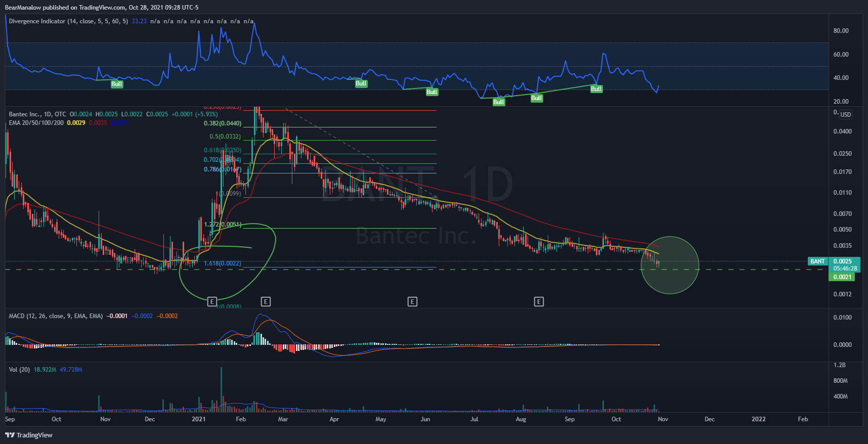Click the Bull divergence label in mid-September
Image resolution: width=868 pixels, height=444 pixels.
coord(596,89)
